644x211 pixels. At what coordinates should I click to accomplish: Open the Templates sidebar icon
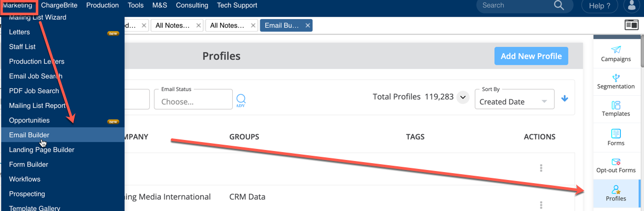click(616, 105)
